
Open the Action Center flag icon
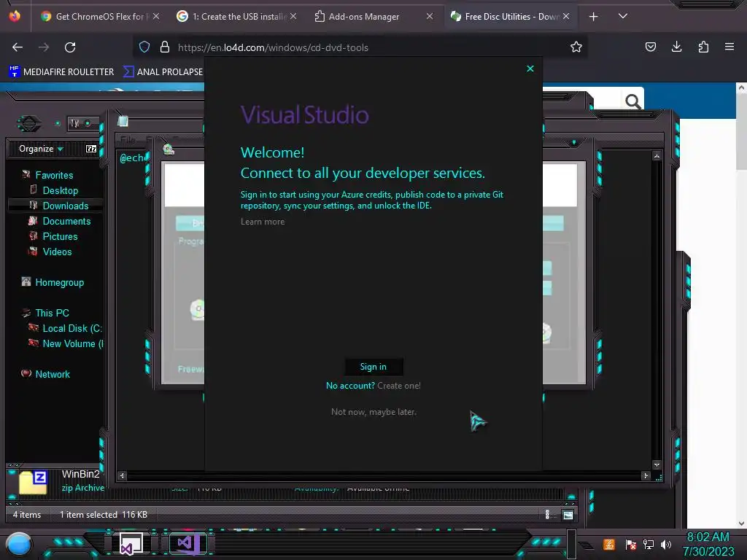[631, 544]
